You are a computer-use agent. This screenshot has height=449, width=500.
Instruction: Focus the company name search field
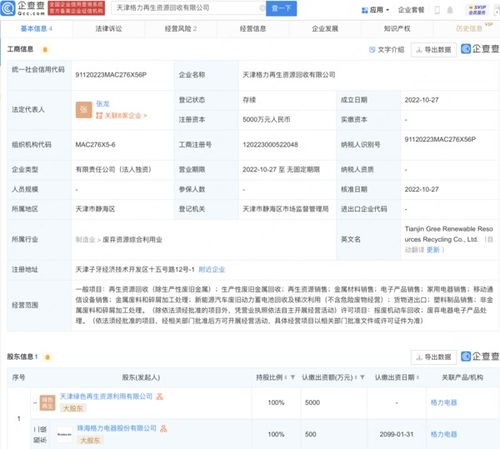tap(187, 8)
